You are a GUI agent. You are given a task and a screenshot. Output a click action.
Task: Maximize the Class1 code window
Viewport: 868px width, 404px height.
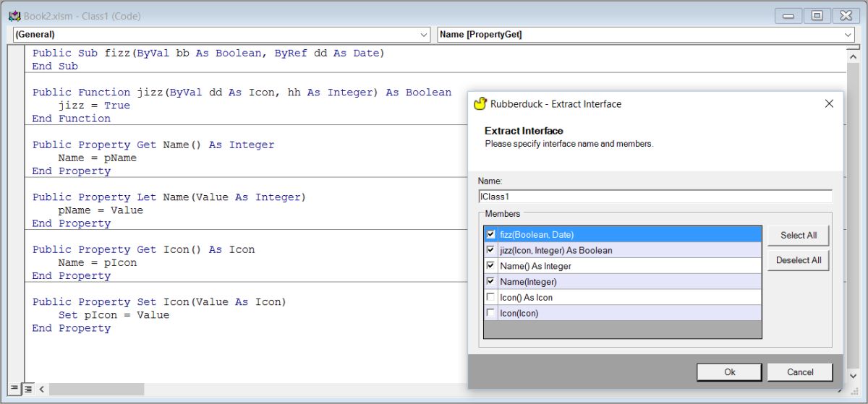point(817,15)
